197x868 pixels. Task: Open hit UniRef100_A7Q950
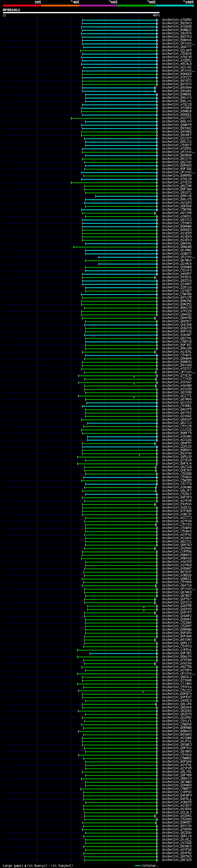point(176,20)
